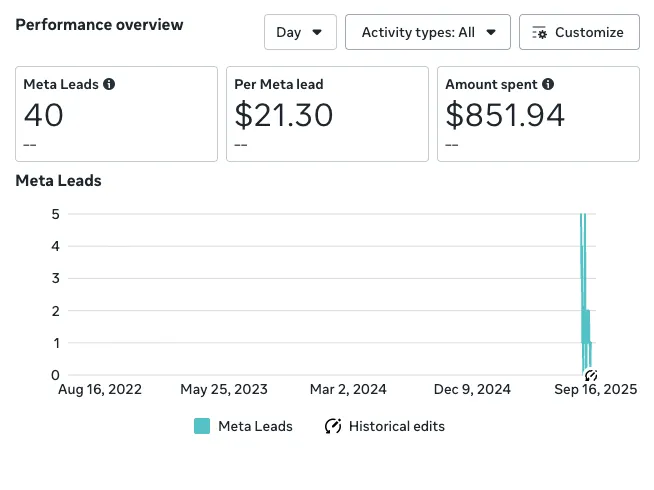Select the Per Meta lead $21.30 card
654x490 pixels.
coord(327,114)
